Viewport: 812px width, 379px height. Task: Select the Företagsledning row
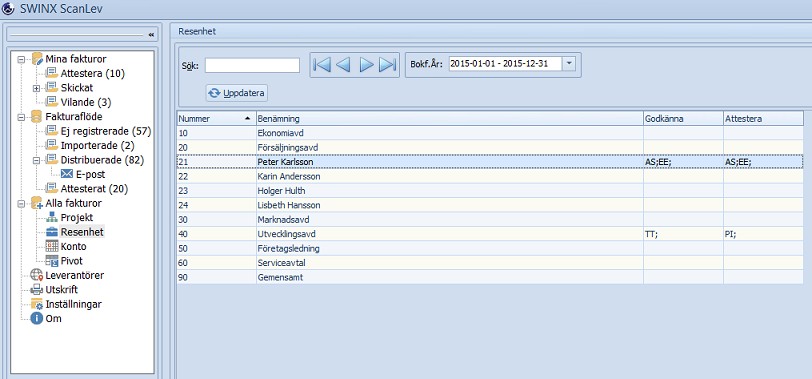click(x=490, y=249)
